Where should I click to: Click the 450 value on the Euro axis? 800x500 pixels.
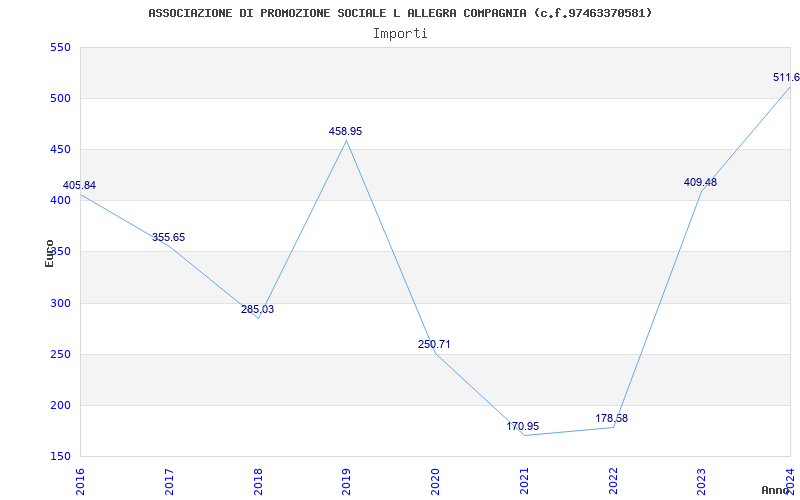point(60,149)
